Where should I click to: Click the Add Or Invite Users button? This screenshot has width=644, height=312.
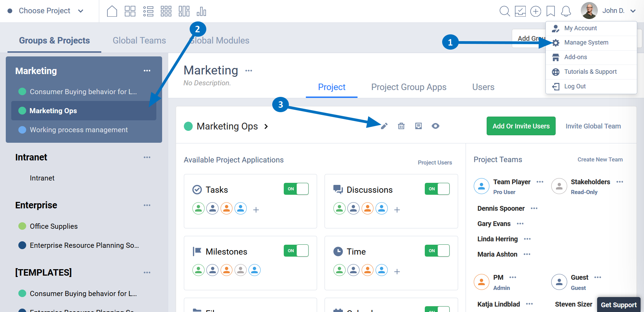pyautogui.click(x=521, y=126)
